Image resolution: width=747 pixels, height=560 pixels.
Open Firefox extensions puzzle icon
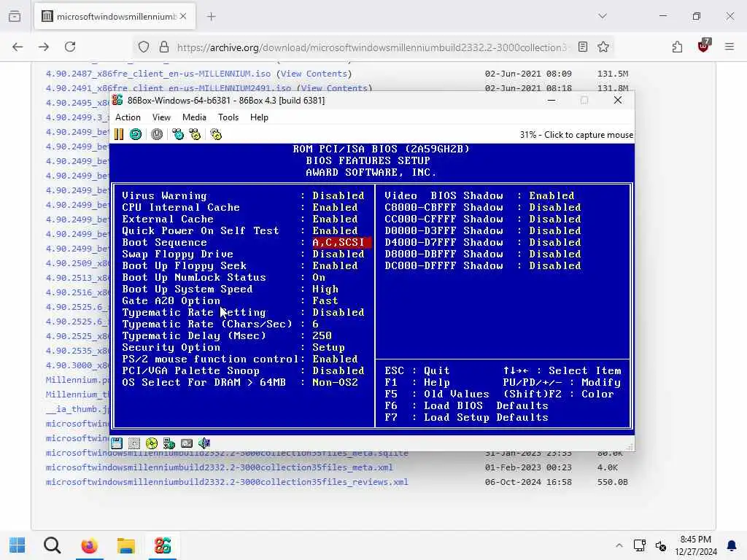[x=677, y=47]
